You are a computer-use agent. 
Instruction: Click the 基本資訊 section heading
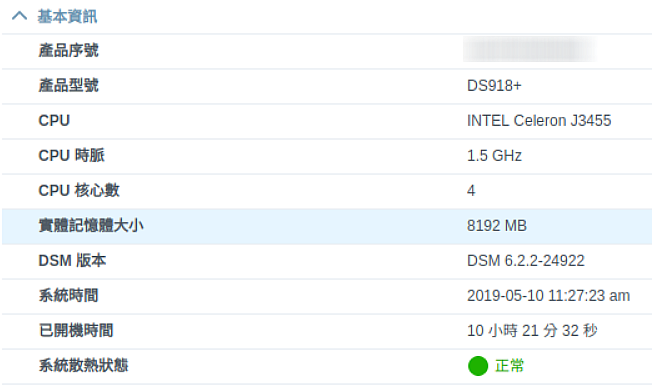tap(67, 17)
